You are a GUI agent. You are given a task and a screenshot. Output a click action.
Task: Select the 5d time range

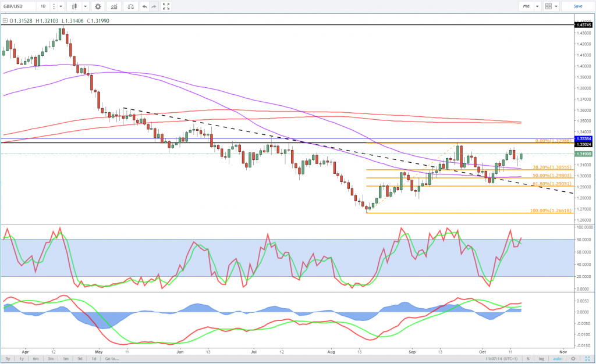80,359
